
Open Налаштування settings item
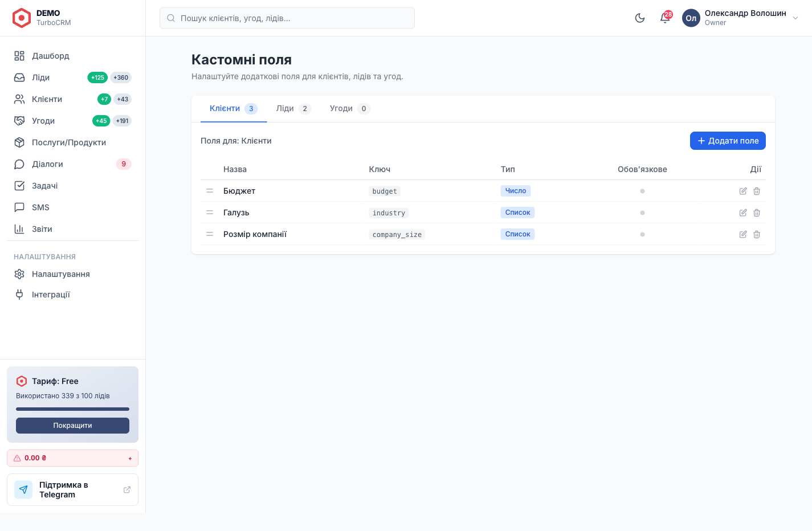(x=72, y=274)
